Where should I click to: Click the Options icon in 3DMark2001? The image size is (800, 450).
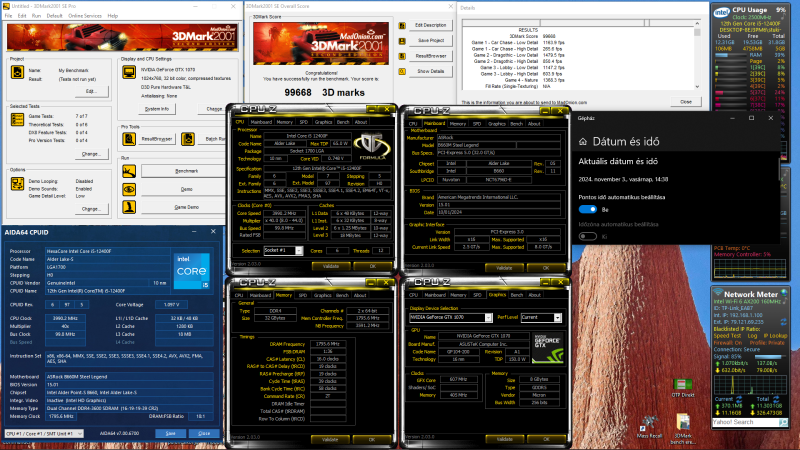(x=17, y=184)
